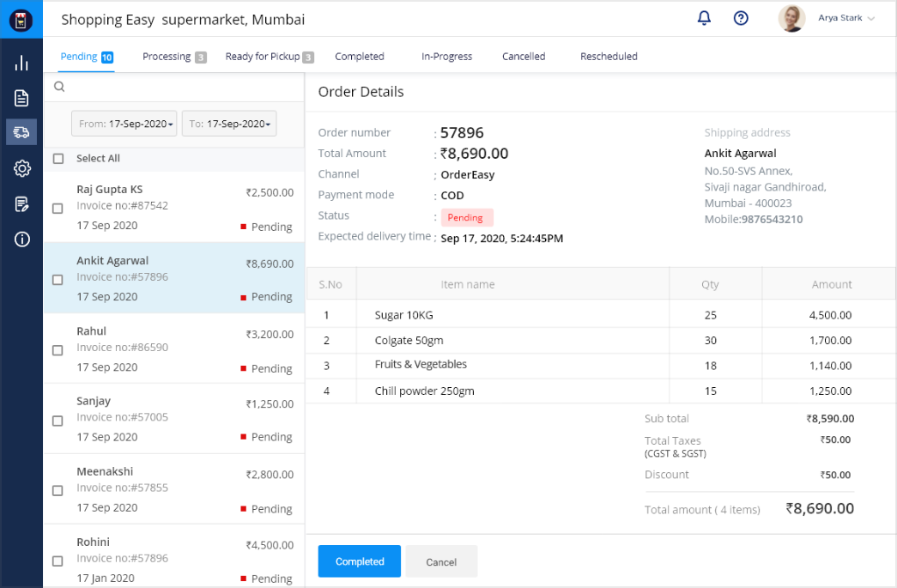The height and width of the screenshot is (588, 897).
Task: Mark the order as Completed
Action: (x=359, y=561)
